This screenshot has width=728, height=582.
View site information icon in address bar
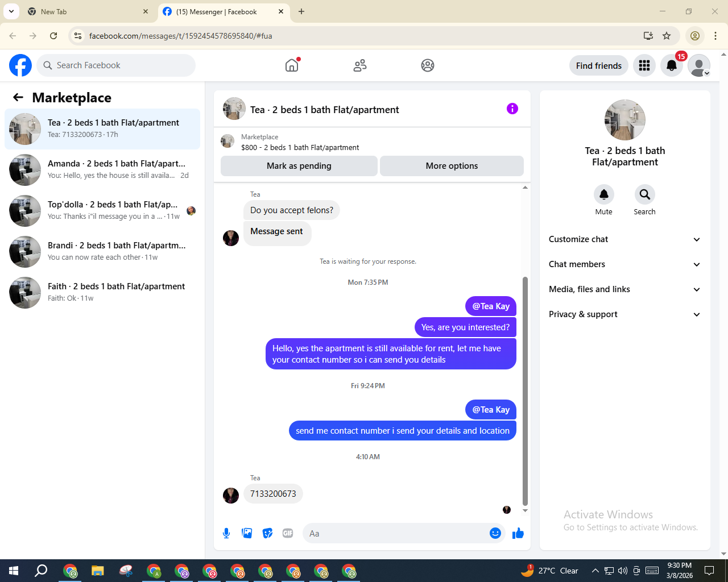pyautogui.click(x=78, y=36)
